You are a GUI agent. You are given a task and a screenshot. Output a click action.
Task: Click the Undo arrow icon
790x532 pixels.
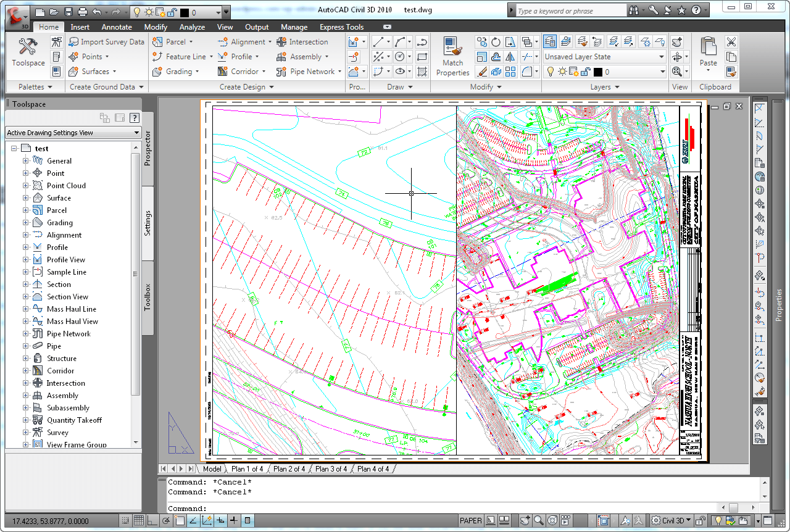tap(96, 12)
